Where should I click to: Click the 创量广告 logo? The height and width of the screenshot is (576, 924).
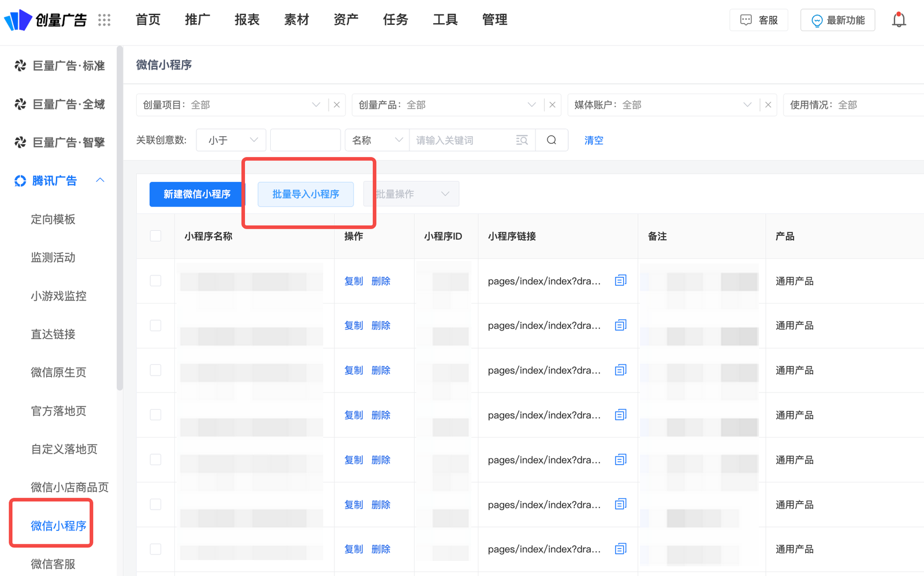pyautogui.click(x=45, y=20)
